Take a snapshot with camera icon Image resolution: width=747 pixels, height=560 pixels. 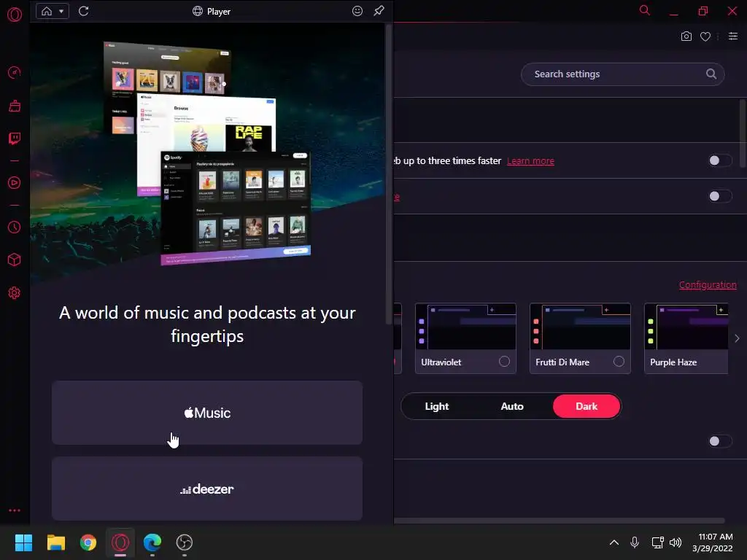pyautogui.click(x=686, y=36)
